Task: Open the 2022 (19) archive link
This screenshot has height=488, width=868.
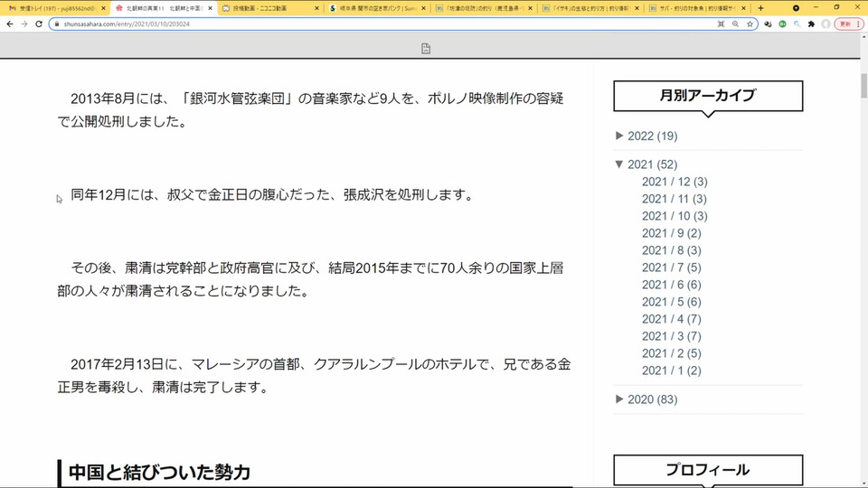Action: (x=652, y=136)
